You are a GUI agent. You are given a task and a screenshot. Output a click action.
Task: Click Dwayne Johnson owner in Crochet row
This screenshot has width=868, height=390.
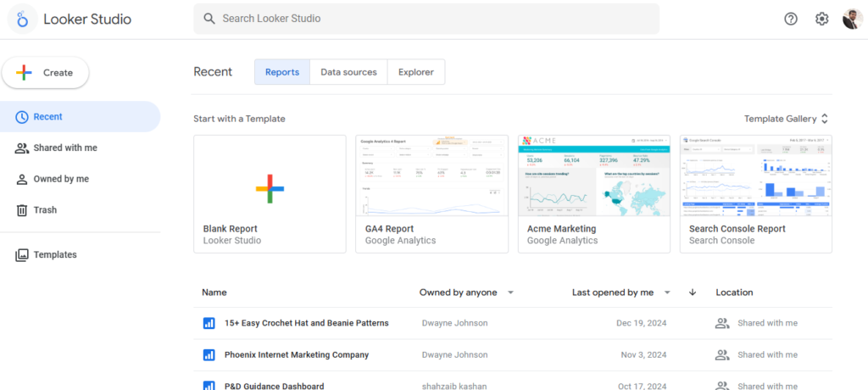coord(454,323)
